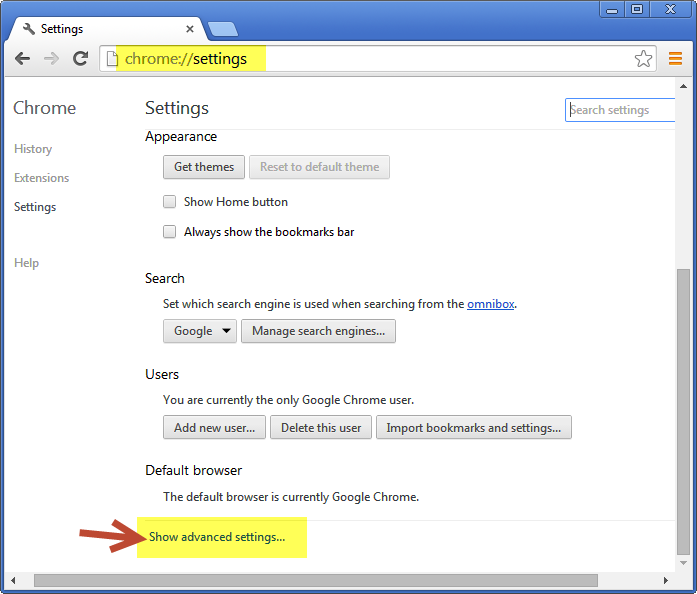The width and height of the screenshot is (697, 594).
Task: Click the horizontal scrollbar left arrow
Action: [13, 580]
